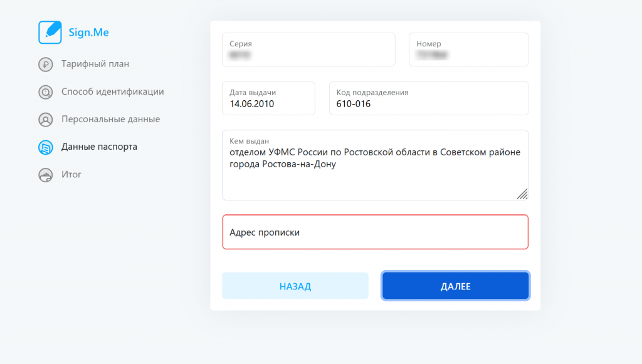This screenshot has height=364, width=642.
Task: Click the Sign.Me pen logo icon
Action: (50, 33)
